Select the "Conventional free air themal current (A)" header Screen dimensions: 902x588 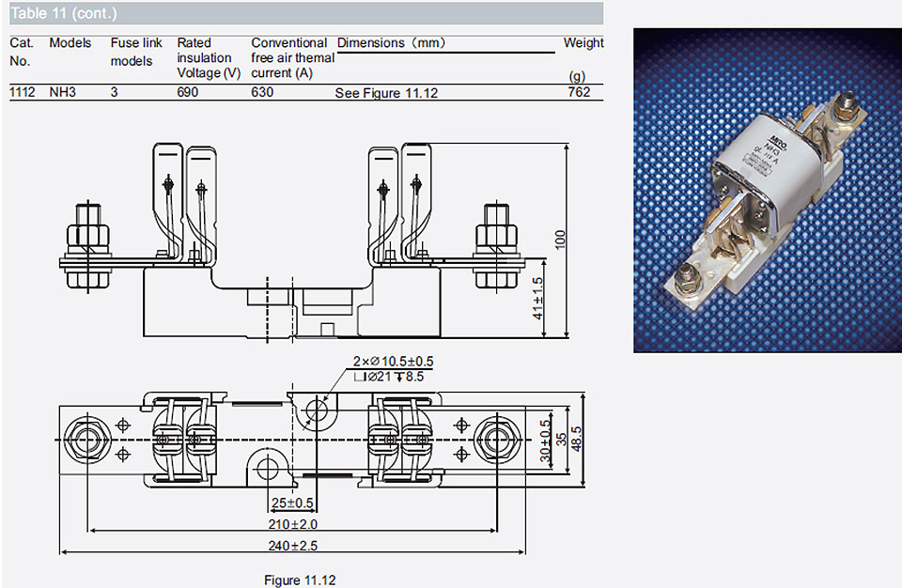(x=293, y=57)
